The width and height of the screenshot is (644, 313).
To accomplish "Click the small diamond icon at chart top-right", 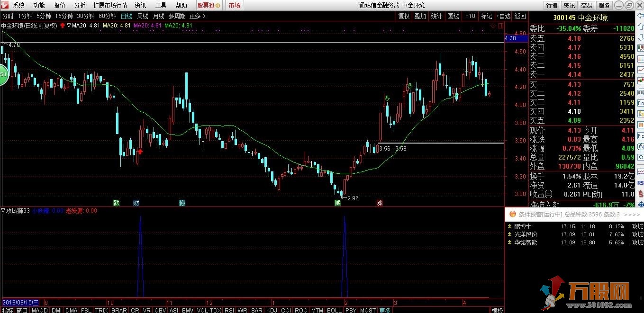I will [x=493, y=26].
